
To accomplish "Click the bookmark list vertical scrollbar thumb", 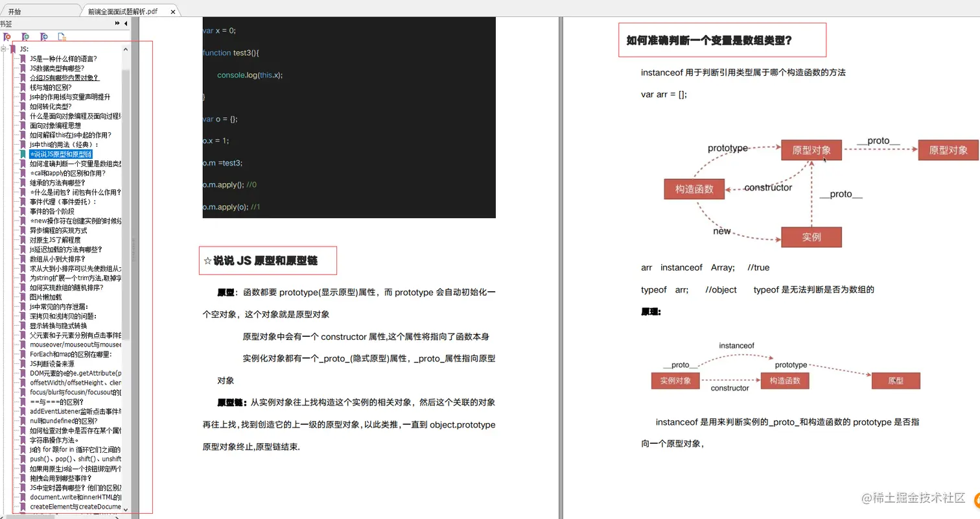I will tap(126, 204).
